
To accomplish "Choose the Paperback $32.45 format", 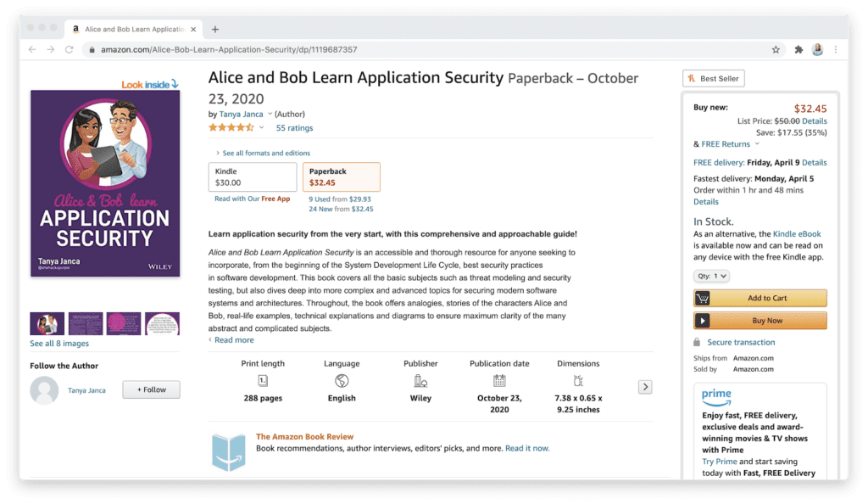I will tap(342, 176).
